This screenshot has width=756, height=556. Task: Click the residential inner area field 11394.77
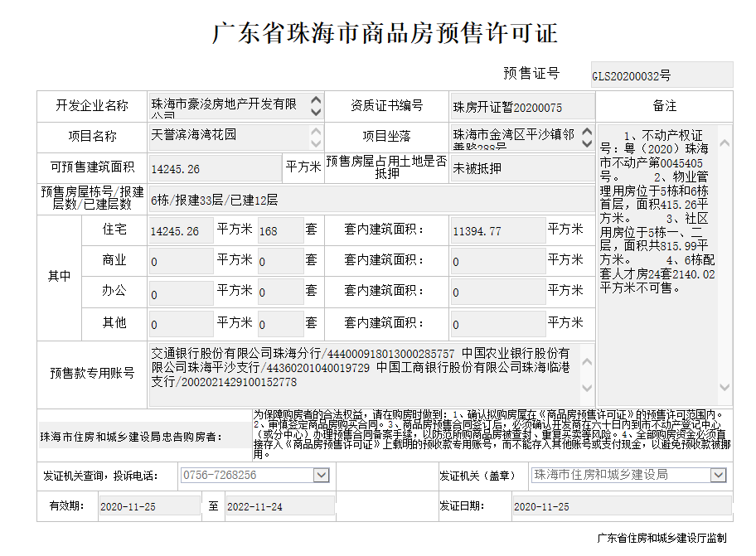point(497,231)
